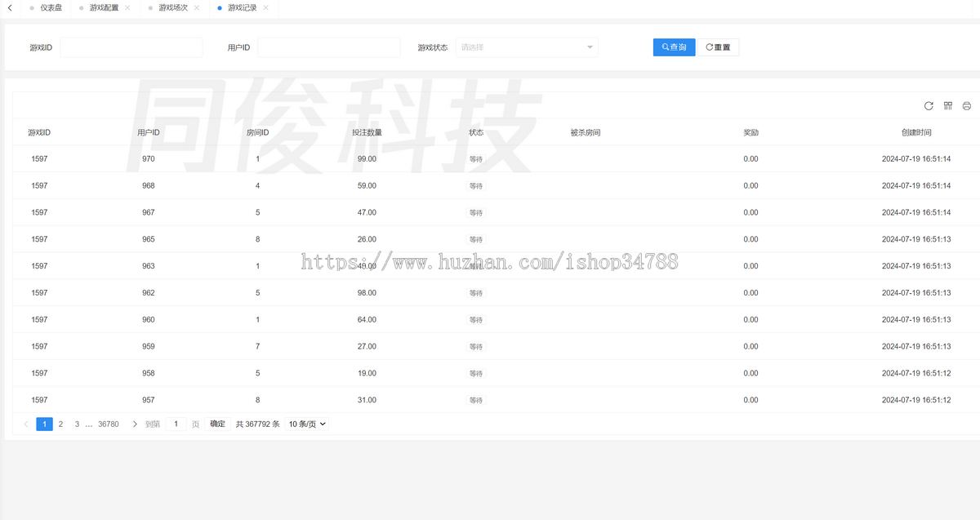Click bet amount 59.00
Image resolution: width=980 pixels, height=520 pixels.
[x=367, y=185]
